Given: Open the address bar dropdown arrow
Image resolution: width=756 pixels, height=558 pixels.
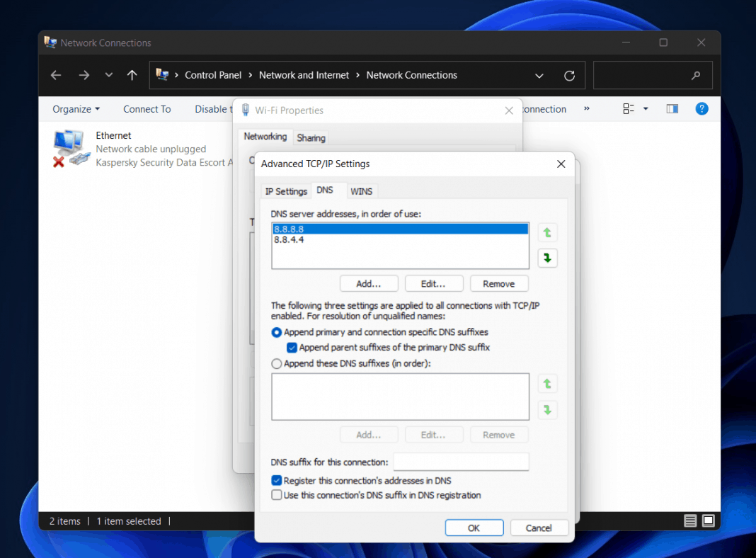Looking at the screenshot, I should point(539,75).
